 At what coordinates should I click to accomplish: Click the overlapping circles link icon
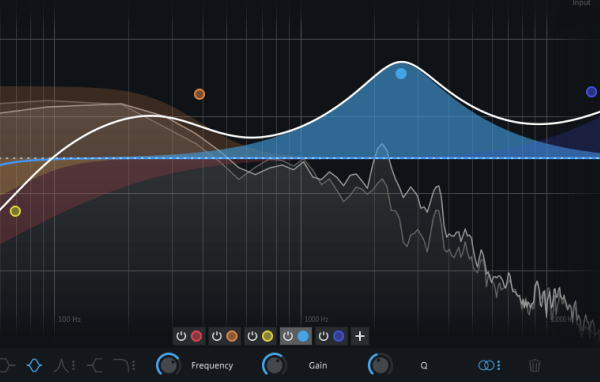486,366
